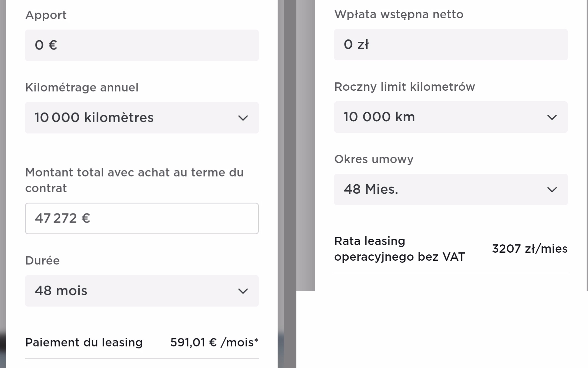Click the Apport field label
The height and width of the screenshot is (368, 588).
point(46,15)
